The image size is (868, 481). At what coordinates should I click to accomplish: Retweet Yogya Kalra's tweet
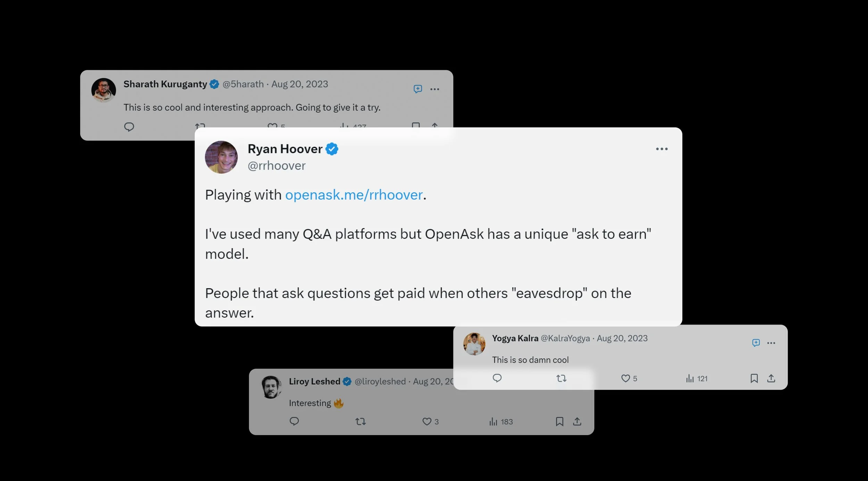pyautogui.click(x=561, y=378)
